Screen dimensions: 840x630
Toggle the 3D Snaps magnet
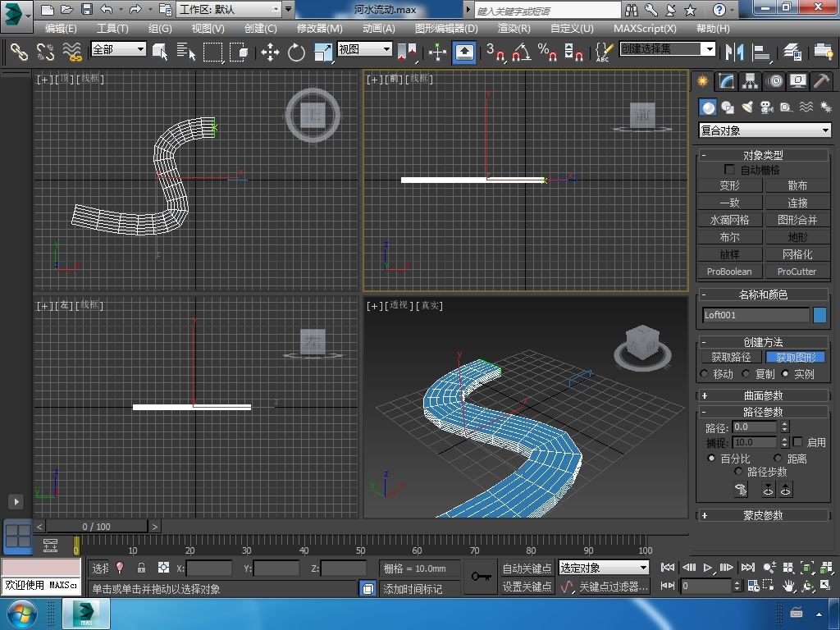(x=495, y=52)
